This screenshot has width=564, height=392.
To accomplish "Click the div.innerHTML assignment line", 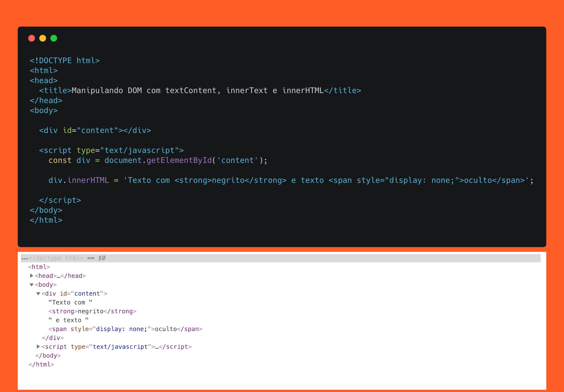I will click(291, 180).
